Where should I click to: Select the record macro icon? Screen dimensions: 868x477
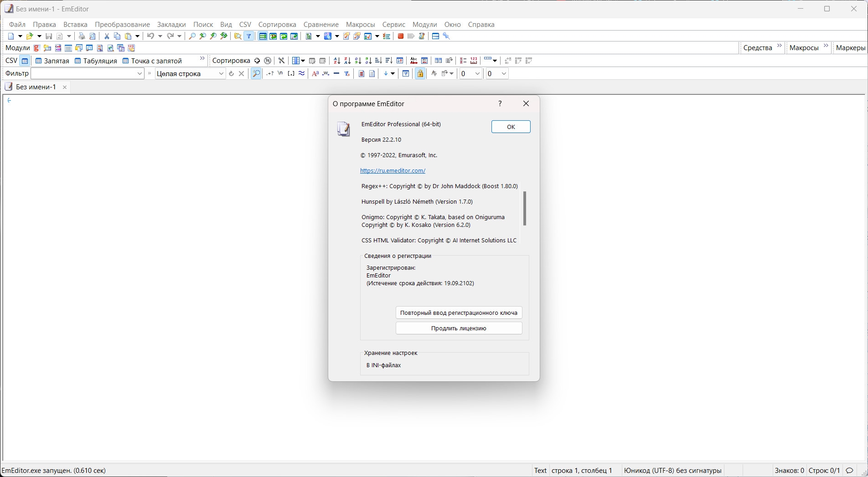[400, 36]
